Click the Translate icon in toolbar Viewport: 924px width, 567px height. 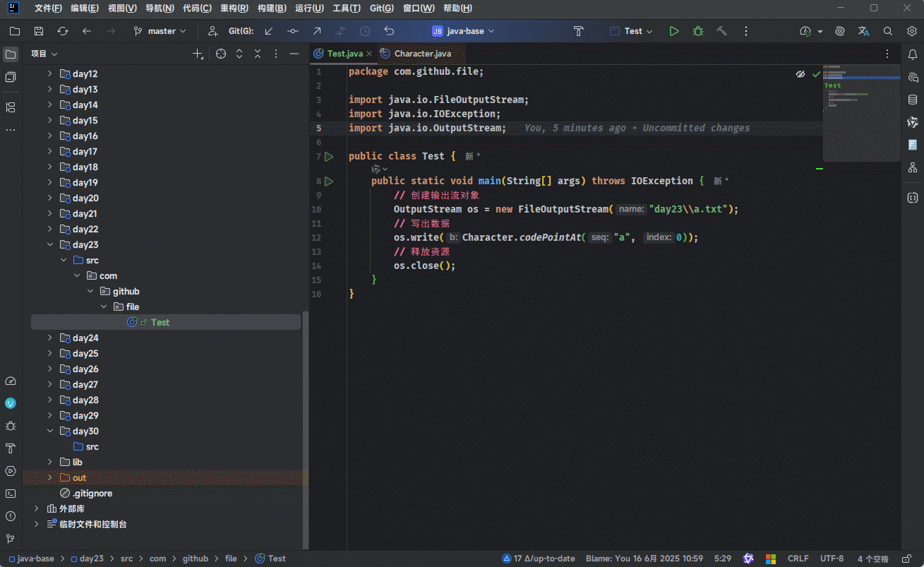click(863, 31)
